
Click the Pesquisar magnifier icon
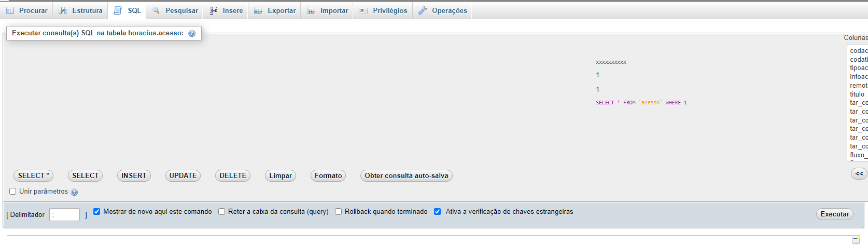tap(156, 10)
